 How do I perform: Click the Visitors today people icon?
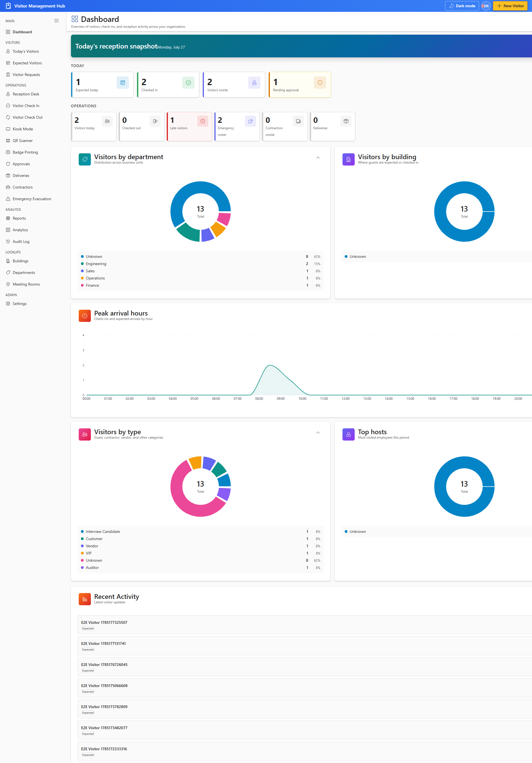pyautogui.click(x=107, y=121)
